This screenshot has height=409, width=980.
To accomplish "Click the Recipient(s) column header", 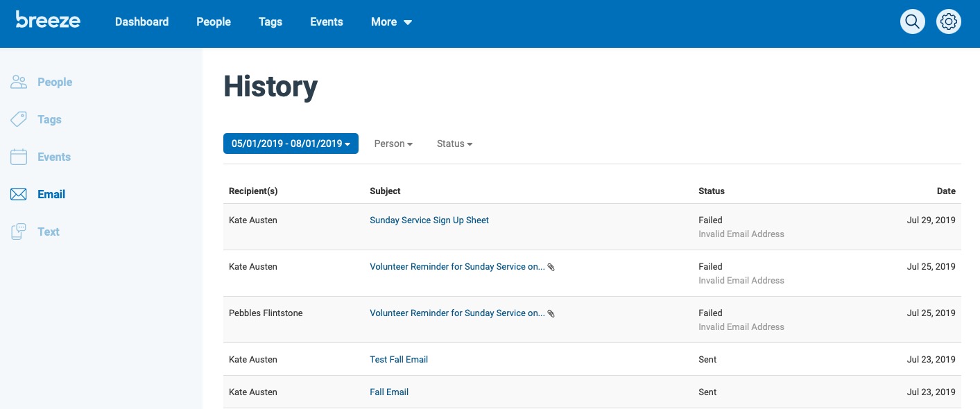I will tap(253, 191).
